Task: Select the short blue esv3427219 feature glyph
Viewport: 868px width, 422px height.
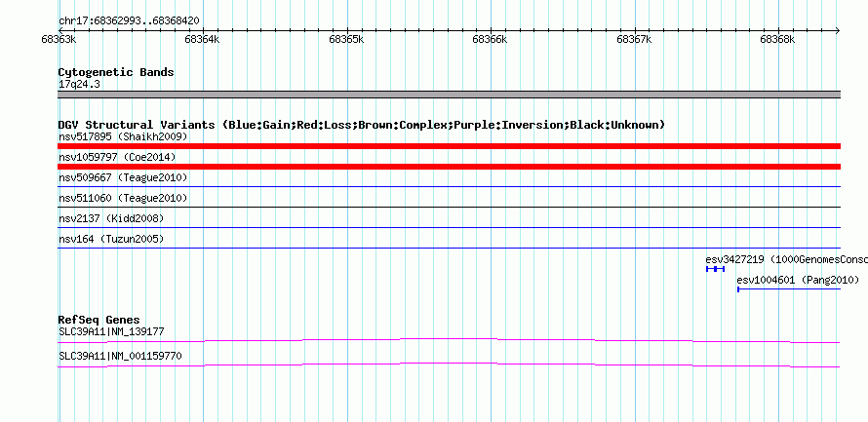Action: (715, 269)
